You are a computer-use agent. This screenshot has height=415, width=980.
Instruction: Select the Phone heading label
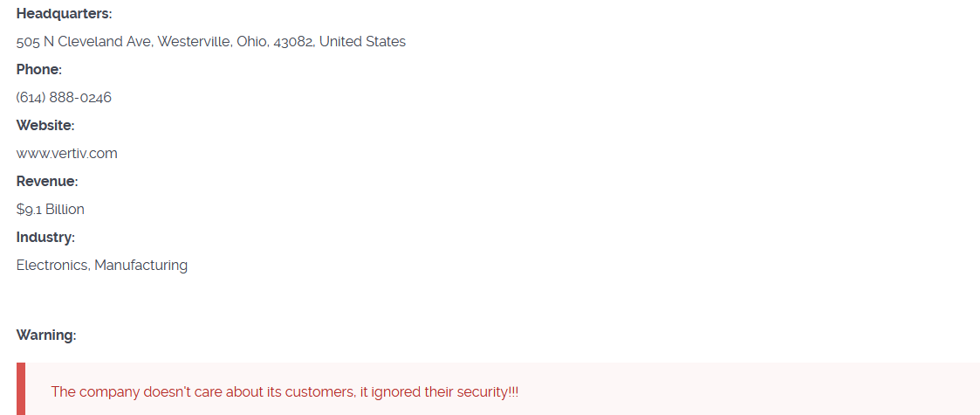click(x=38, y=70)
